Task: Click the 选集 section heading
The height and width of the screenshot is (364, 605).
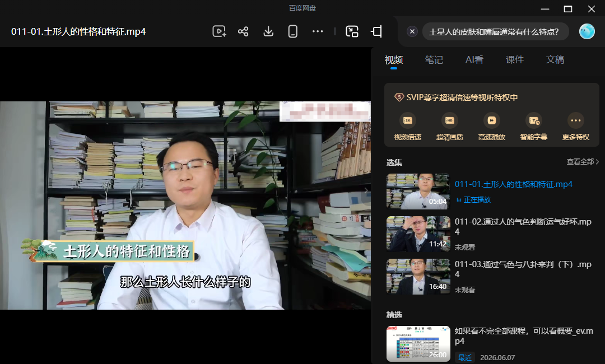Action: (394, 162)
